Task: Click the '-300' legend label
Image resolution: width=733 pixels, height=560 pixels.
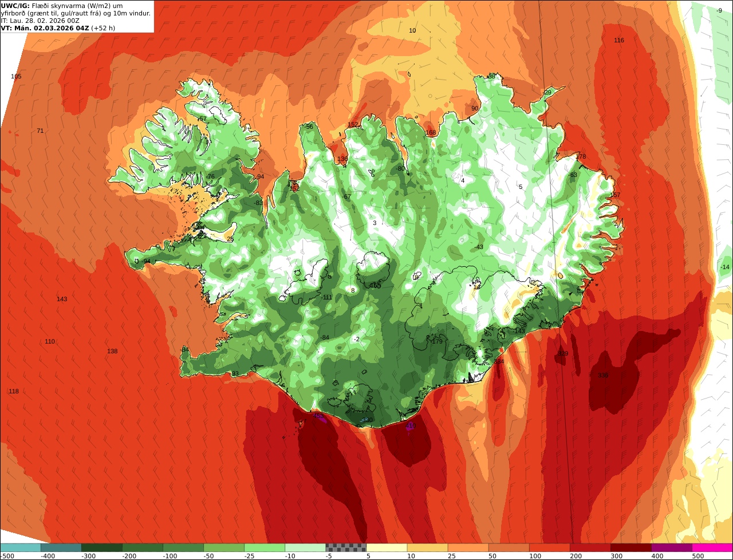Action: [88, 556]
